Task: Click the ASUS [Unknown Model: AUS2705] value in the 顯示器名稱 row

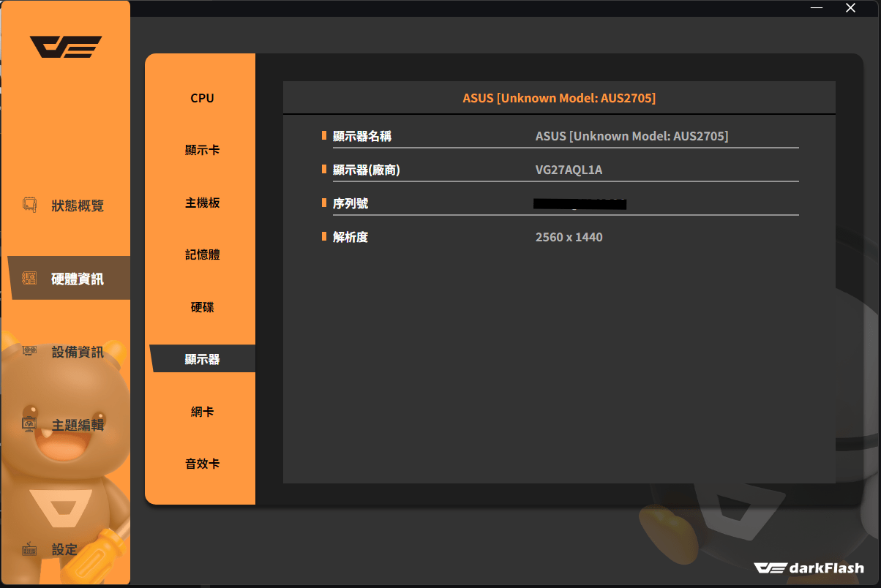Action: point(631,136)
